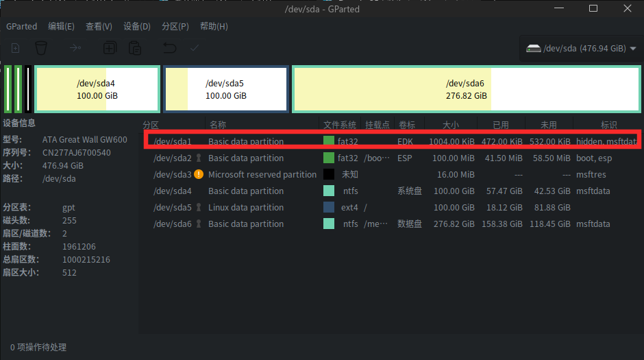This screenshot has height=360, width=644.
Task: Select the /dev/sda1 partition row
Action: coord(393,141)
